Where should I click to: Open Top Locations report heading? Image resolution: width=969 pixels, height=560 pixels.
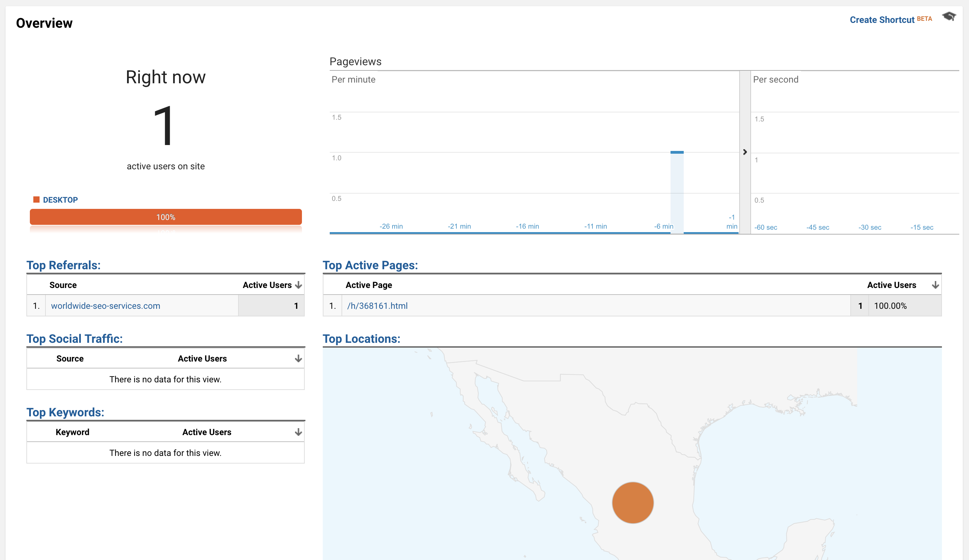point(361,339)
